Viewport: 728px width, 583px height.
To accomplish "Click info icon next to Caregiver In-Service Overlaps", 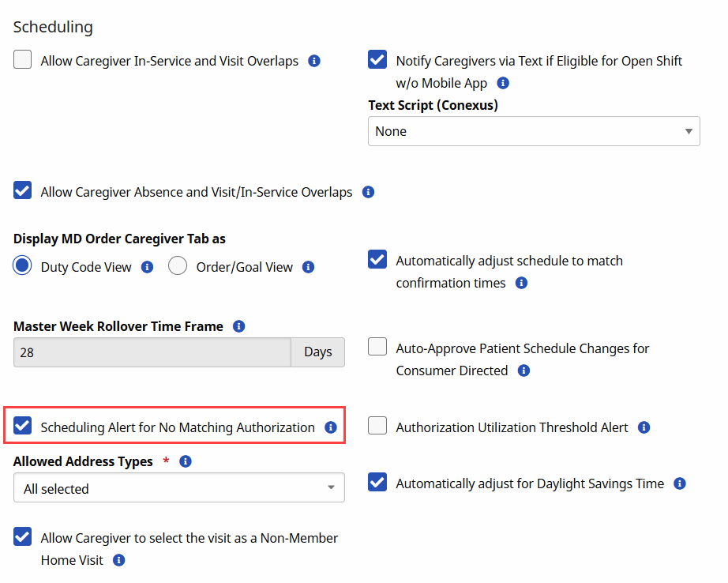I will point(314,61).
